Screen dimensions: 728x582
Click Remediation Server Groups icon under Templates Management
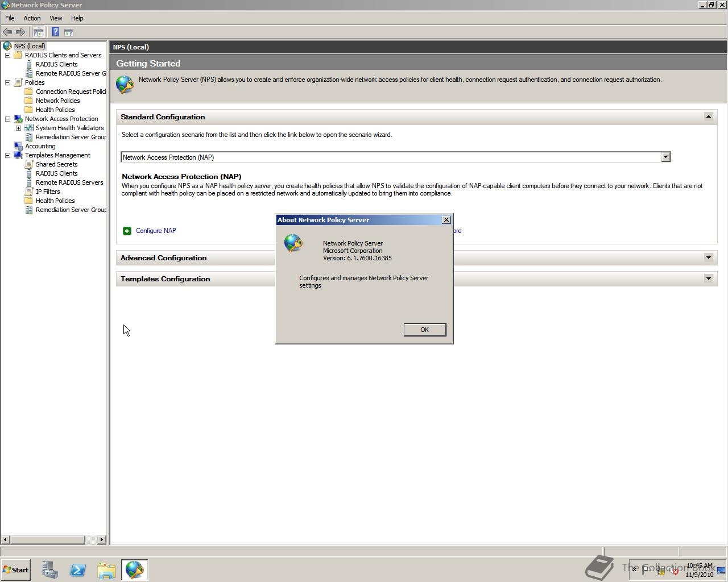pos(28,210)
